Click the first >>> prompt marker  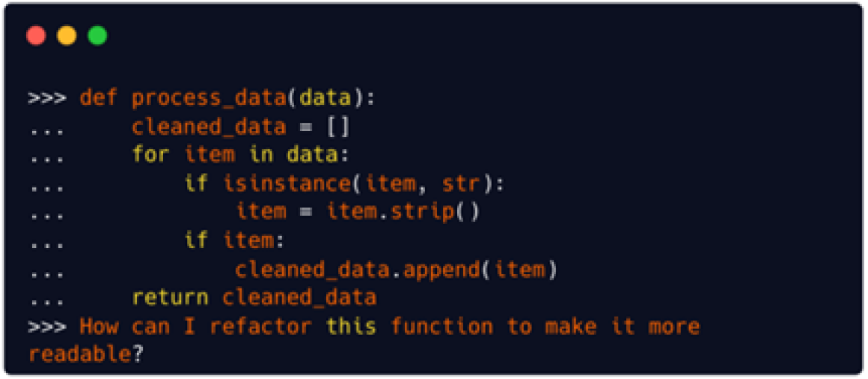[x=47, y=99]
